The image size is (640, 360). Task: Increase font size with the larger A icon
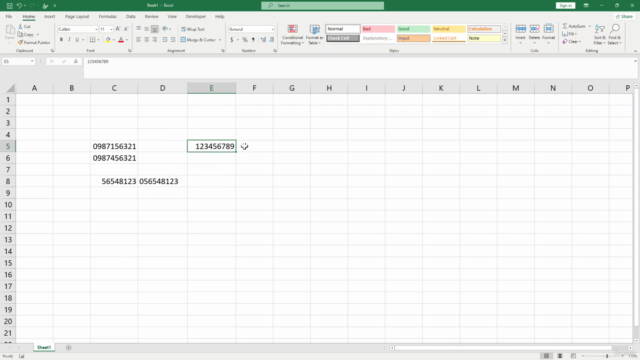pyautogui.click(x=118, y=29)
